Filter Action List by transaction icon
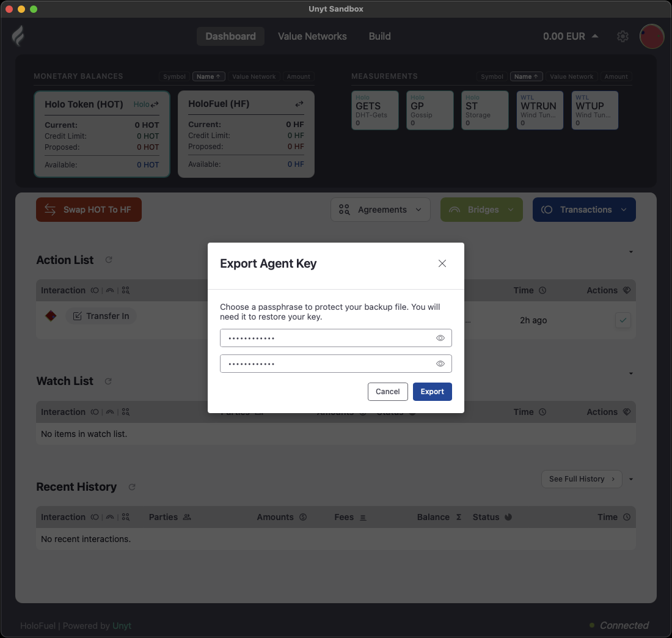Screen dimensions: 672x638 pyautogui.click(x=95, y=290)
